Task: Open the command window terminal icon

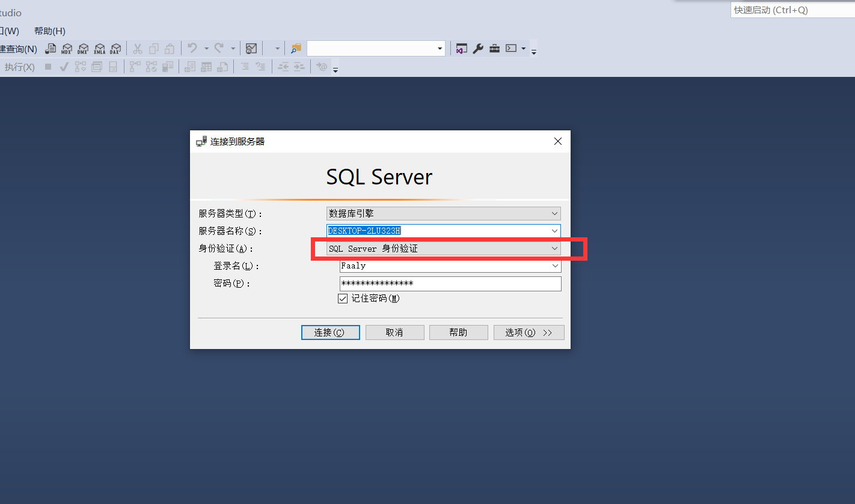Action: point(511,48)
